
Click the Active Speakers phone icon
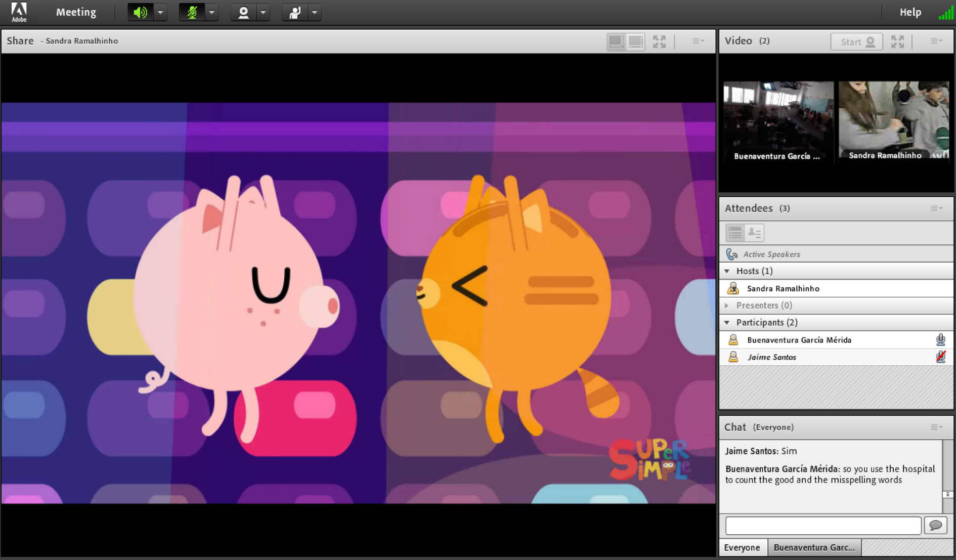731,254
